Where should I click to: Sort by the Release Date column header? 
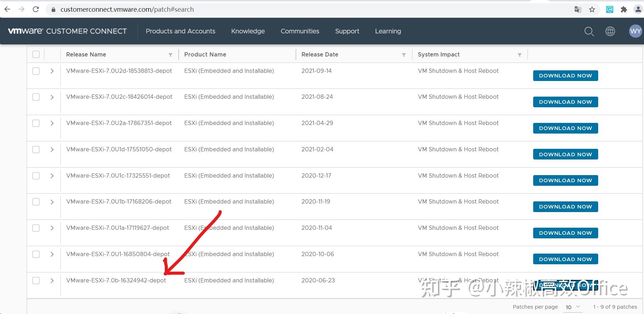pyautogui.click(x=320, y=54)
